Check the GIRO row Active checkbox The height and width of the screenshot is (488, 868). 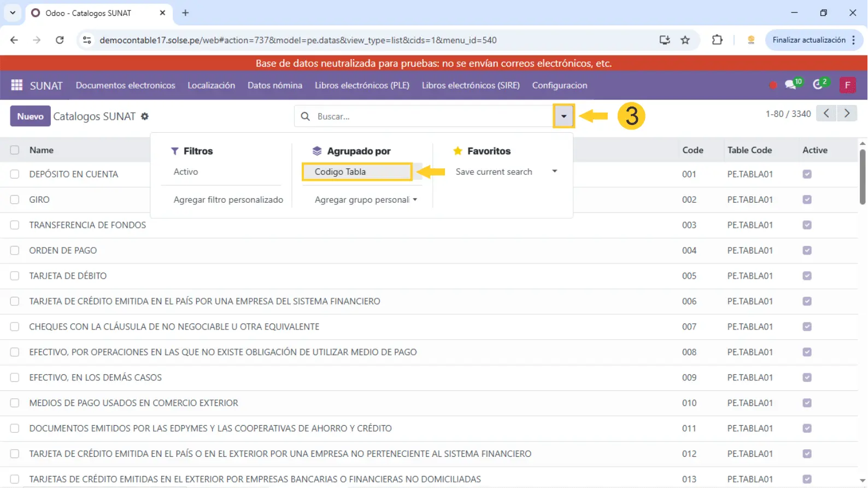[807, 199]
